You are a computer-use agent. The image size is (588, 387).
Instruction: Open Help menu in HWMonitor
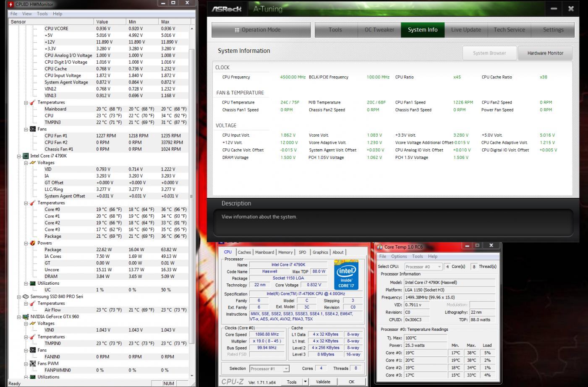point(57,13)
